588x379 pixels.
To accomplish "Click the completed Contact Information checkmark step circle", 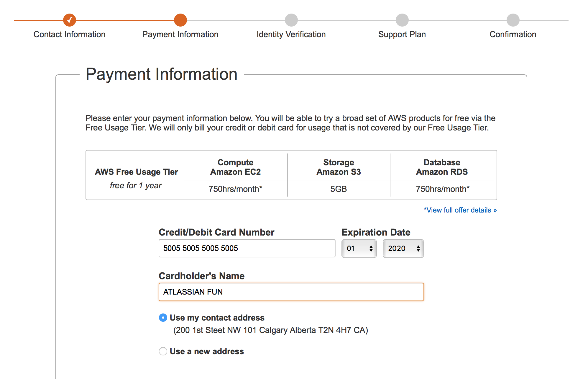I will pyautogui.click(x=70, y=20).
